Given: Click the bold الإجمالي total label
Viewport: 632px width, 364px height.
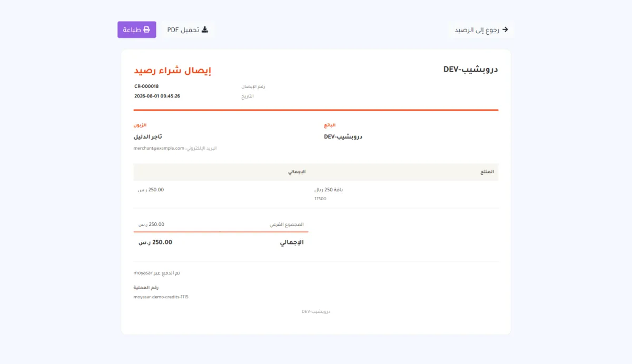Looking at the screenshot, I should tap(292, 242).
